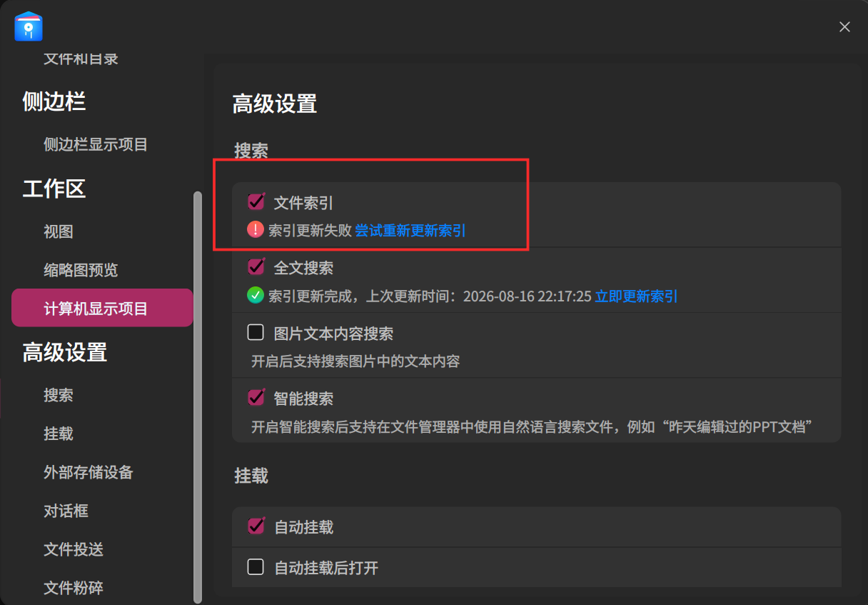Click the 智能搜索 description about natural language
Screen dimensions: 868x605
coord(533,427)
